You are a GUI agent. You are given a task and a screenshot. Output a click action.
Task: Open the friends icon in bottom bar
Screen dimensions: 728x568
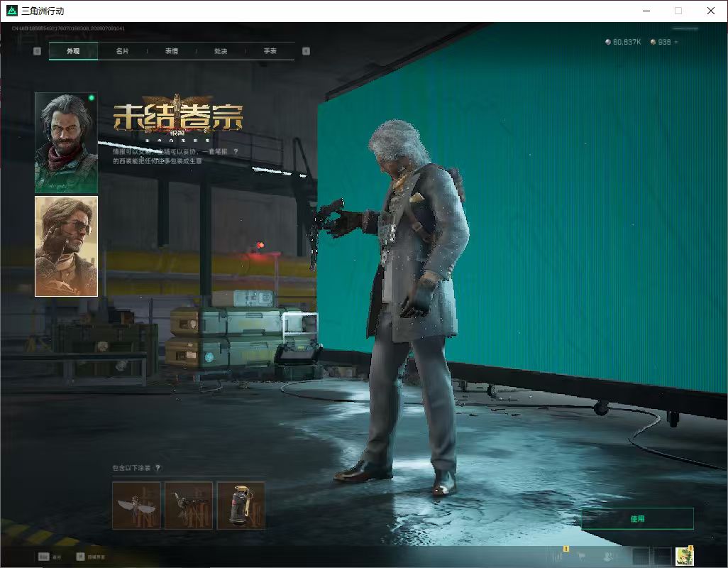(608, 556)
